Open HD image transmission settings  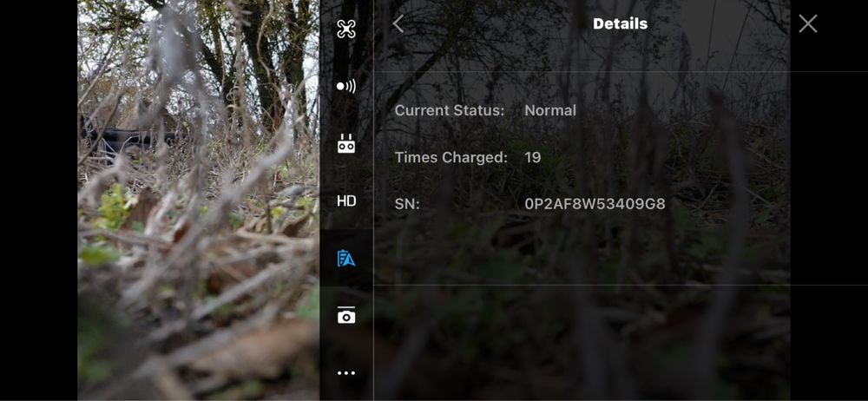pos(346,201)
